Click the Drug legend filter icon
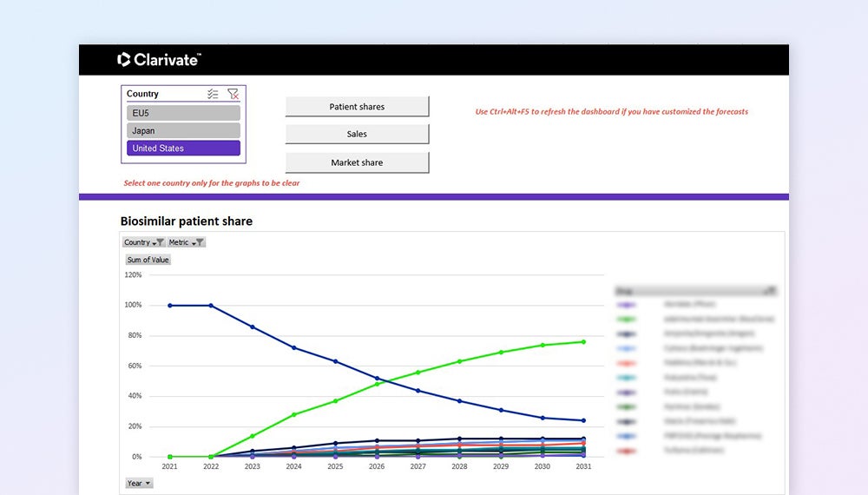Screen dimensions: 868x495 point(769,291)
